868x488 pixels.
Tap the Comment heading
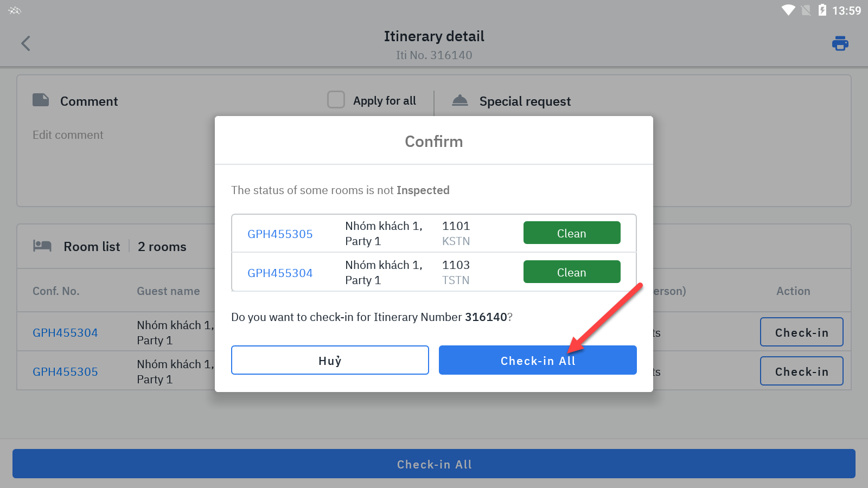point(89,101)
